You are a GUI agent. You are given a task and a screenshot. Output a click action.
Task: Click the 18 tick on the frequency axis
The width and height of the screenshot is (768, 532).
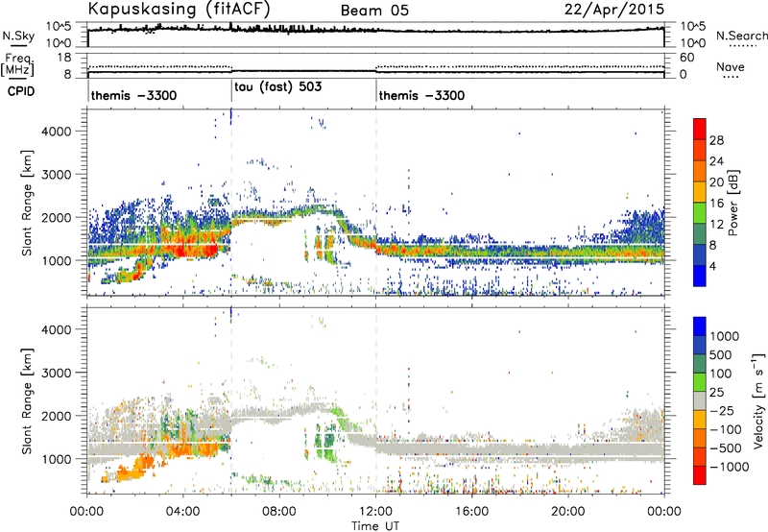pos(64,58)
